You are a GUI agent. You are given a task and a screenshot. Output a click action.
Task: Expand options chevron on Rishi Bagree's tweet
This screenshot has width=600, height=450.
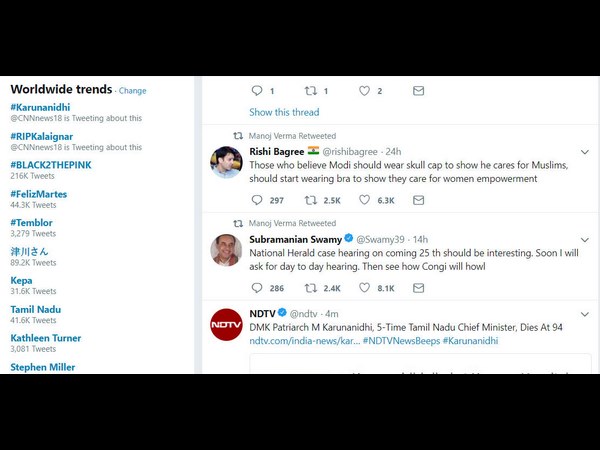(x=585, y=152)
